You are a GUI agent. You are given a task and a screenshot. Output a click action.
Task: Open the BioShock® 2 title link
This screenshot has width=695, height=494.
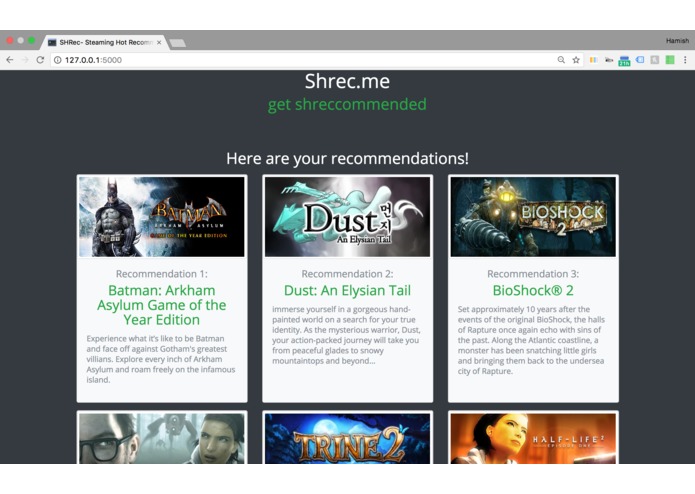click(533, 290)
